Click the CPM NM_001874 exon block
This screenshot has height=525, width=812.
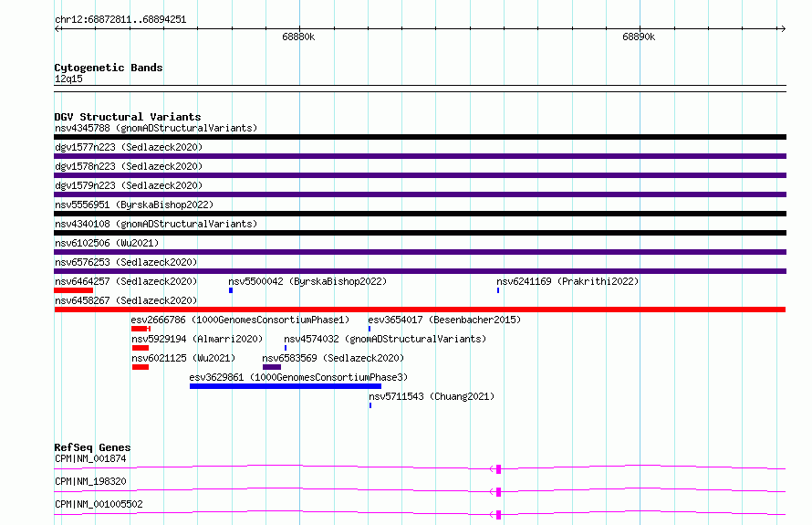(x=499, y=469)
